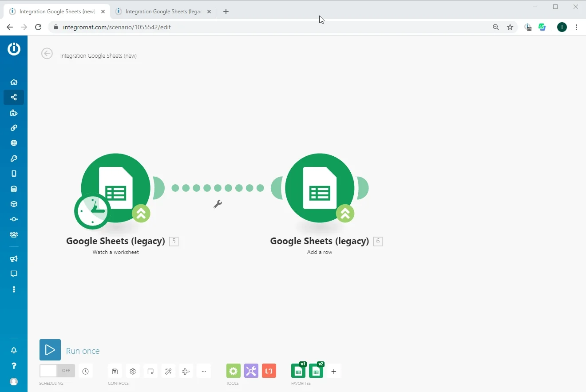
Task: Add a module after Add a row
Action: [363, 188]
